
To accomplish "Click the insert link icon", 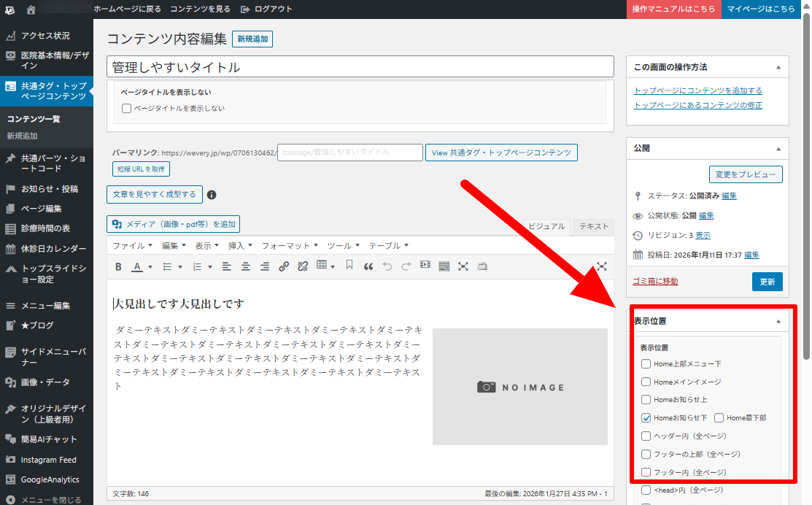I will 284,267.
